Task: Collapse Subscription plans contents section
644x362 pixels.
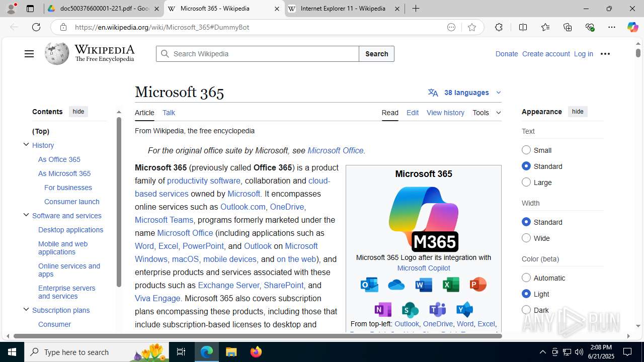Action: coord(26,310)
